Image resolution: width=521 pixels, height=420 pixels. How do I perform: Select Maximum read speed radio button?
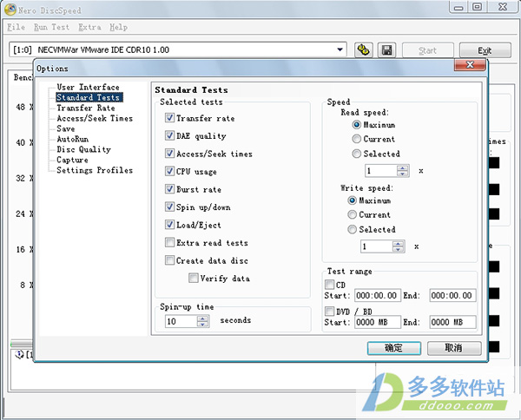coord(357,125)
